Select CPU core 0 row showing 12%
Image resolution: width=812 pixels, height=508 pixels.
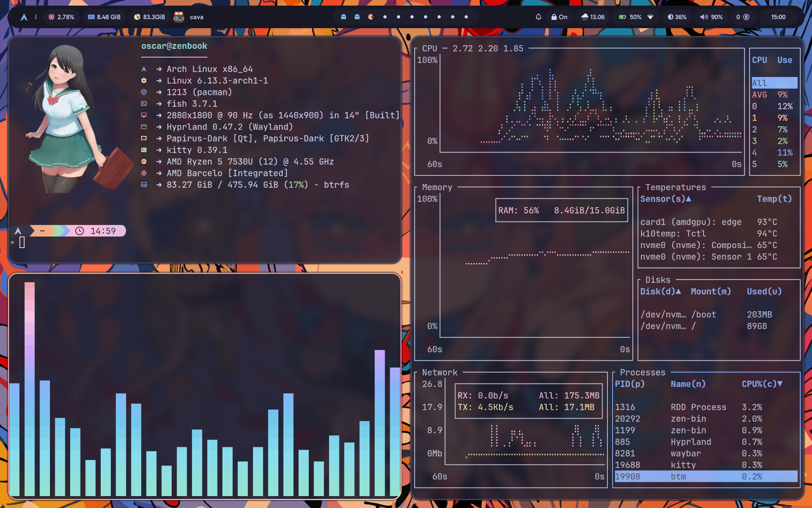(x=774, y=106)
